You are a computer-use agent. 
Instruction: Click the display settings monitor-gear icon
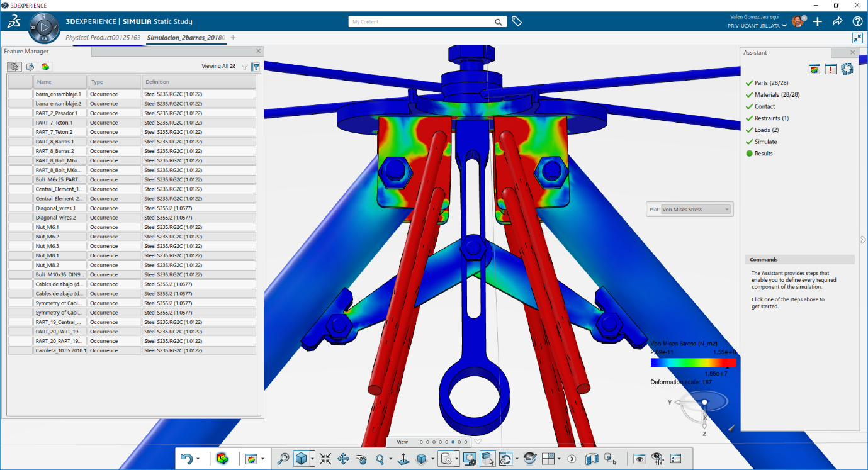[470, 459]
